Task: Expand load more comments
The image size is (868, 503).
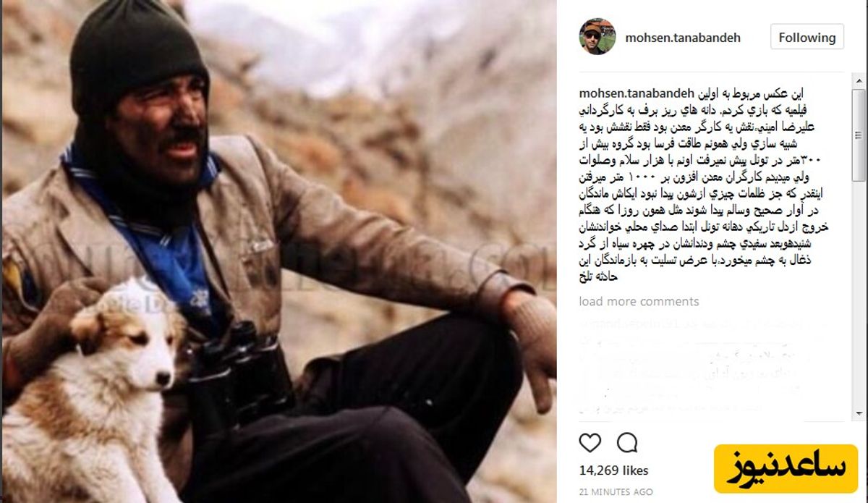Action: 639,301
